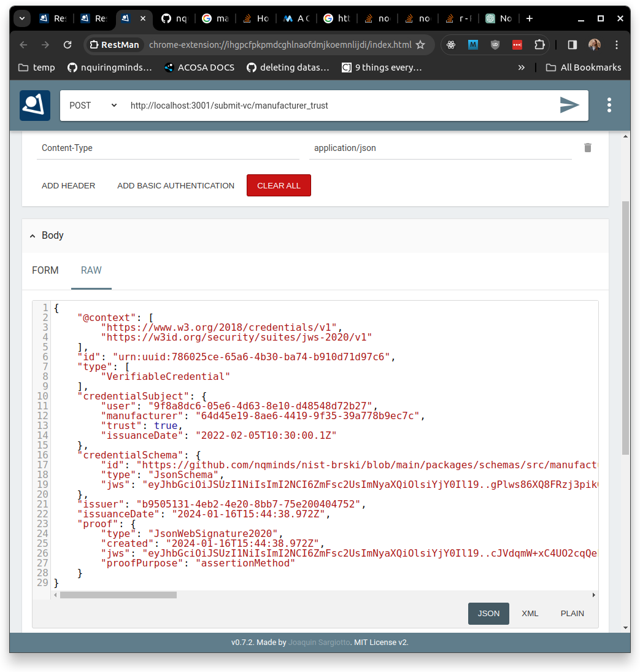Switch to the 'A C' browser tab
This screenshot has height=672, width=640.
[296, 18]
